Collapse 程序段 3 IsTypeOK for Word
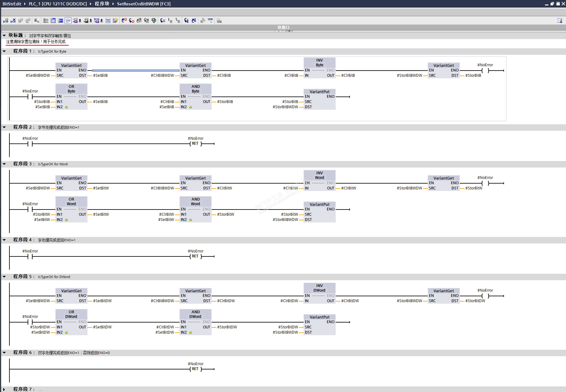This screenshot has height=392, width=566. (x=4, y=164)
